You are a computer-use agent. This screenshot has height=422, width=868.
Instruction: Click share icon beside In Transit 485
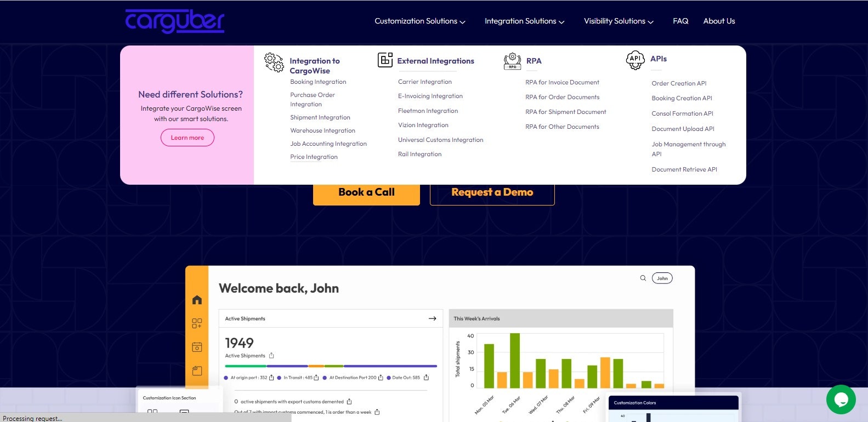[316, 378]
